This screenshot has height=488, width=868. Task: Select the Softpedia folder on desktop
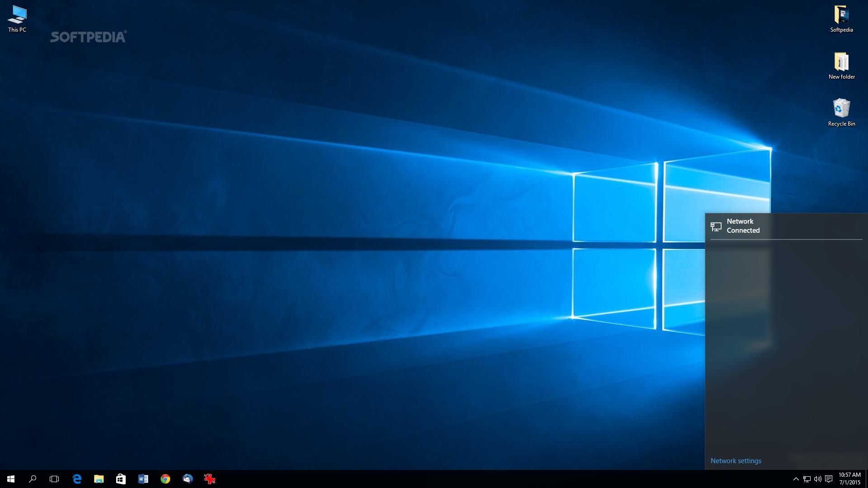coord(841,19)
